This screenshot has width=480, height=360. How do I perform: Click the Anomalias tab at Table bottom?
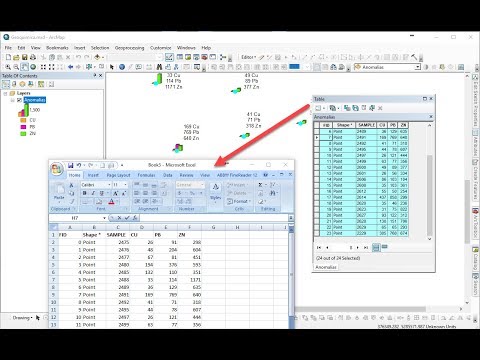pyautogui.click(x=326, y=267)
